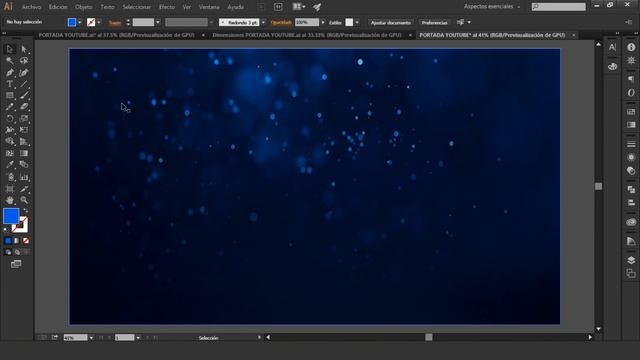Open stroke color dropdown in control bar
The height and width of the screenshot is (360, 640).
pyautogui.click(x=99, y=22)
